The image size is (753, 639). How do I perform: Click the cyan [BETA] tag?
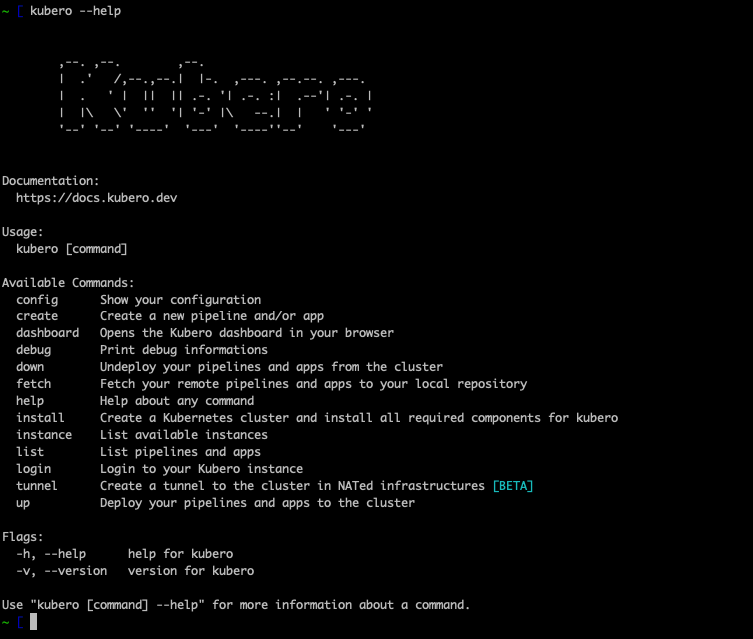[513, 486]
